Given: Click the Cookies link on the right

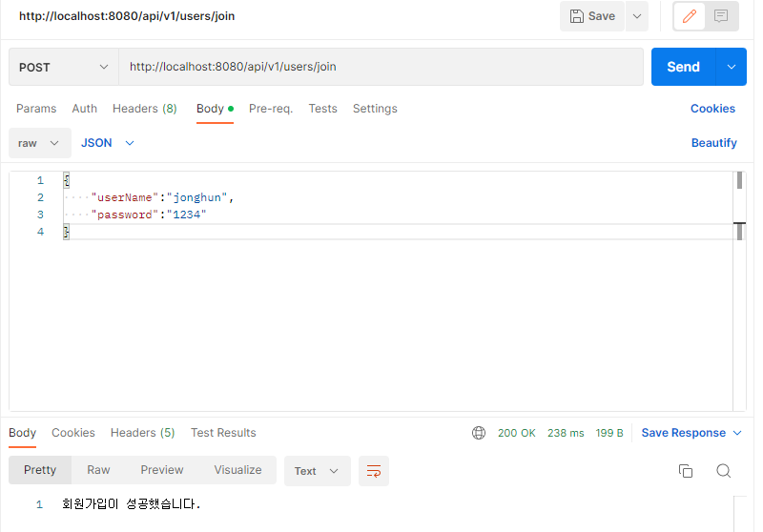Looking at the screenshot, I should click(712, 109).
